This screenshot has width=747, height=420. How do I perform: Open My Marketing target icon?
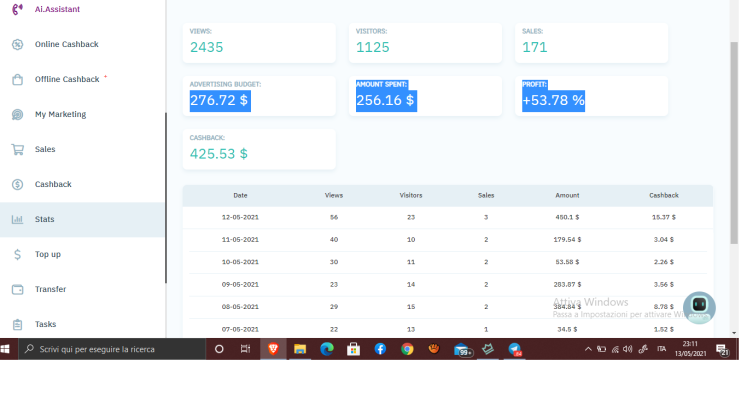(18, 114)
